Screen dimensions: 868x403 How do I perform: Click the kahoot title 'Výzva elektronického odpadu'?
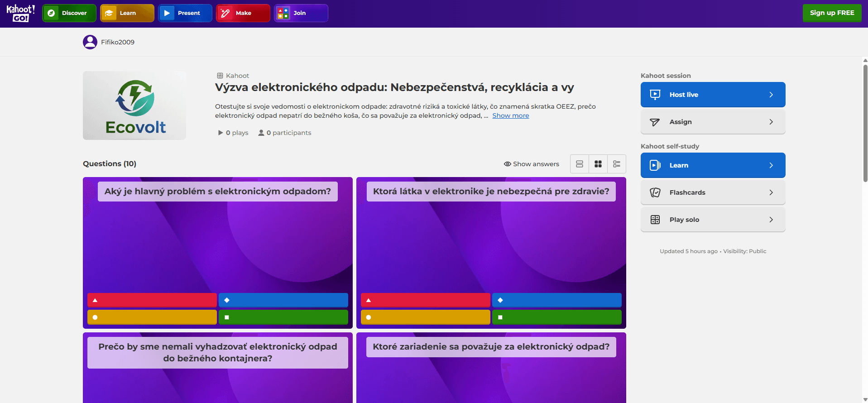(x=394, y=87)
